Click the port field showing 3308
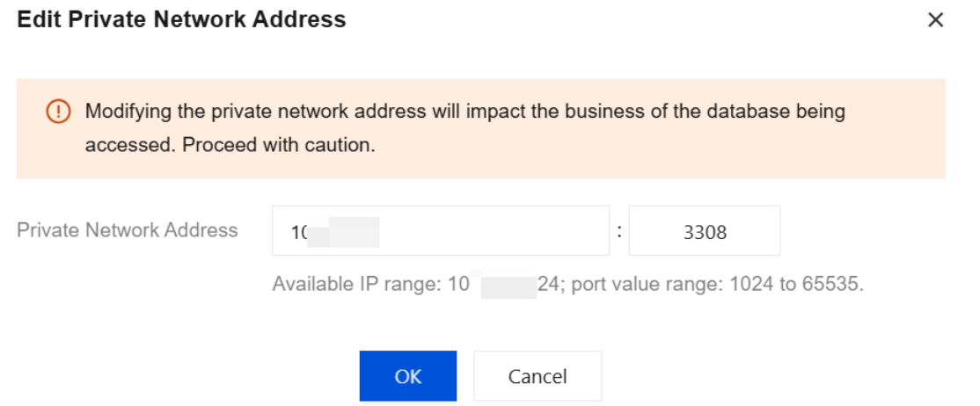Viewport: 980px width, 406px height. point(704,231)
